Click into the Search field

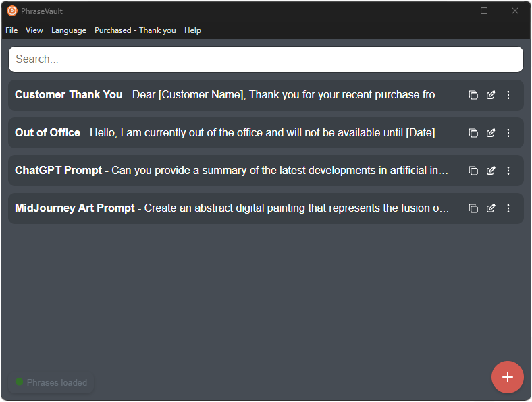coord(265,59)
